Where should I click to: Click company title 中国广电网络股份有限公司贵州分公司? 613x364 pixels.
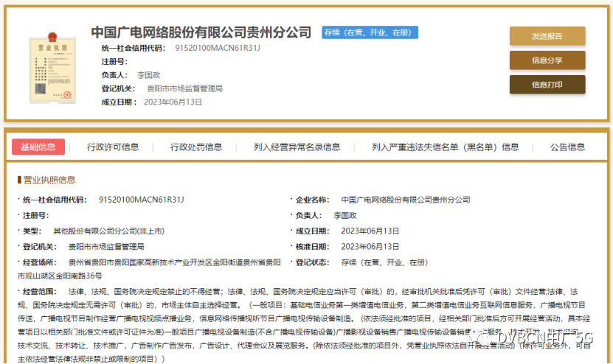tap(201, 32)
